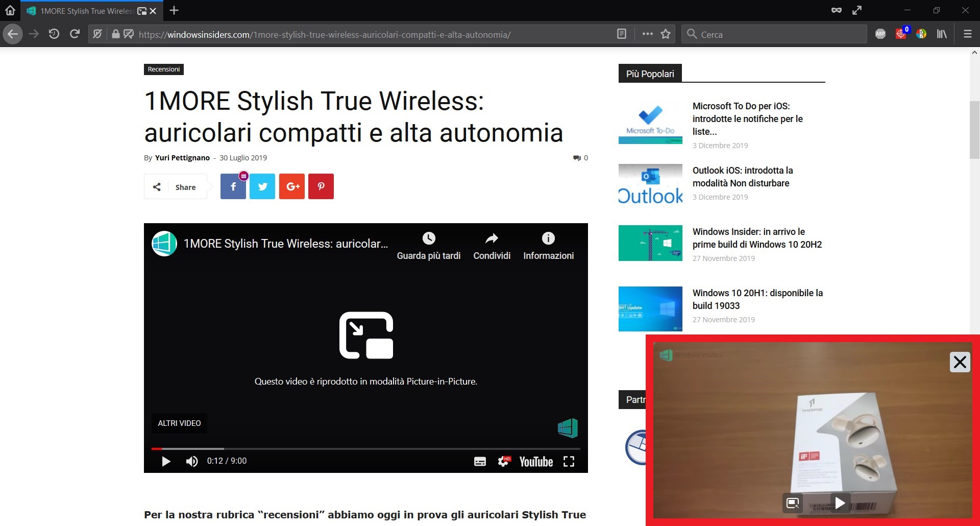Screen dimensions: 980x526
Task: Open the Adblock Plus extension icon
Action: pos(880,34)
